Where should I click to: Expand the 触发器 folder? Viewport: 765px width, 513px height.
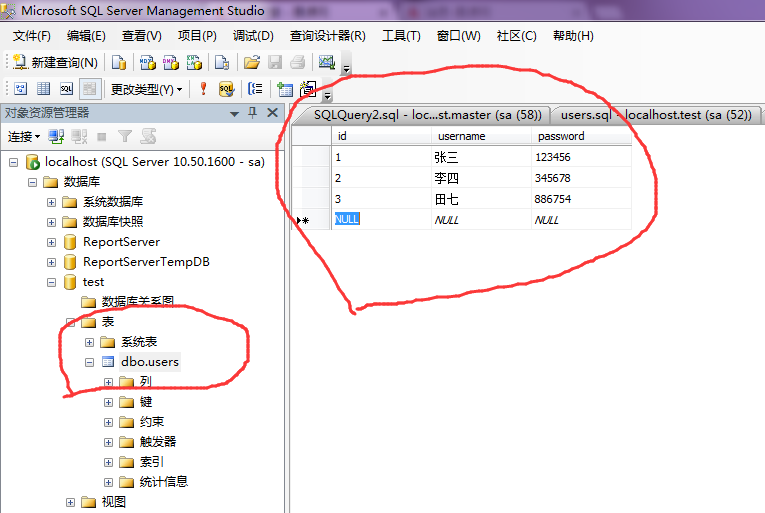[x=108, y=442]
